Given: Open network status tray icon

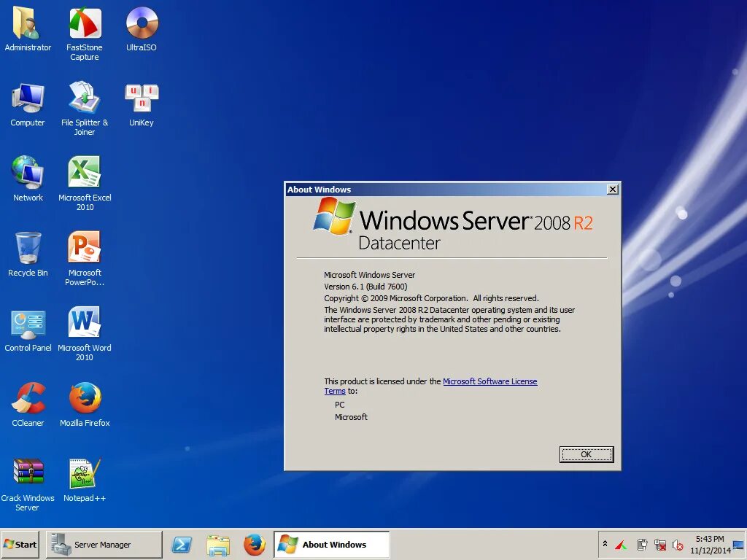Looking at the screenshot, I should click(660, 545).
